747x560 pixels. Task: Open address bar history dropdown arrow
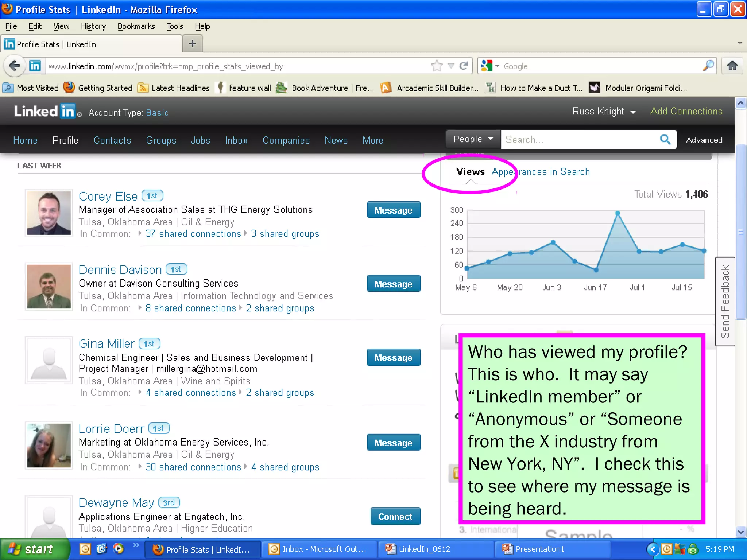point(451,66)
